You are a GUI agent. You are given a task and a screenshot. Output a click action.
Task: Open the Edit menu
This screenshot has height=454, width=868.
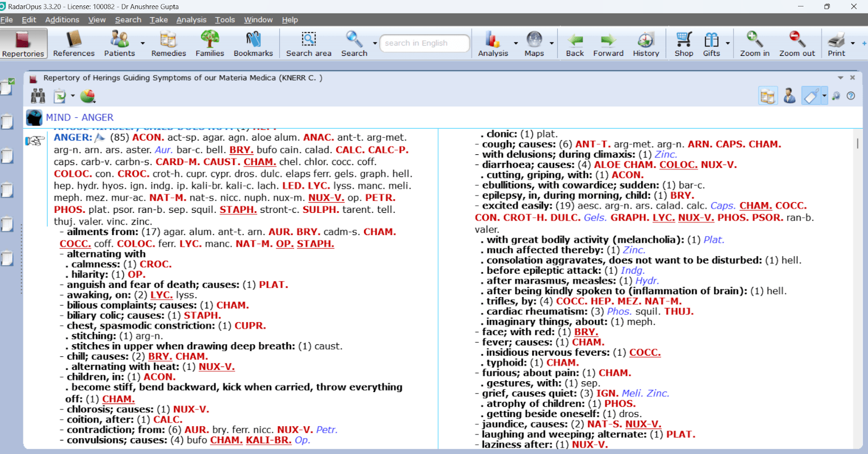pyautogui.click(x=29, y=20)
